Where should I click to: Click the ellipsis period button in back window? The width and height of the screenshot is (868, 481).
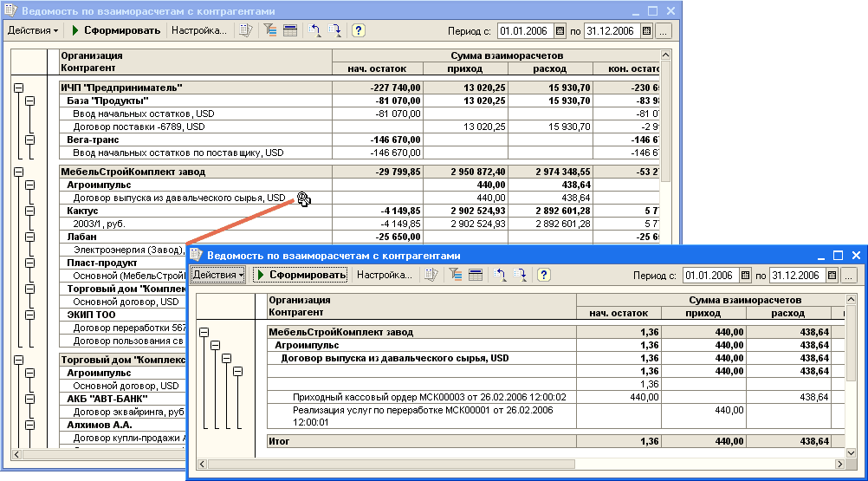(664, 31)
